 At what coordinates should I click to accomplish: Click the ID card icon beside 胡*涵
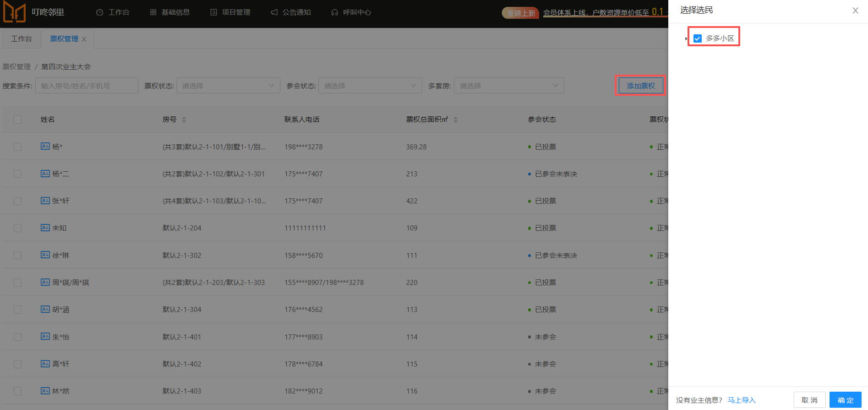coord(45,309)
